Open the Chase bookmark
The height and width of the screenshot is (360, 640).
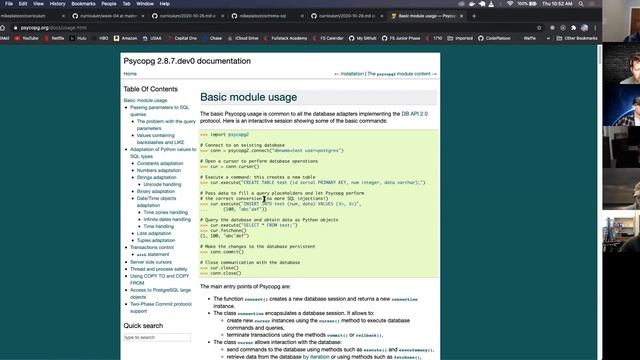click(213, 38)
